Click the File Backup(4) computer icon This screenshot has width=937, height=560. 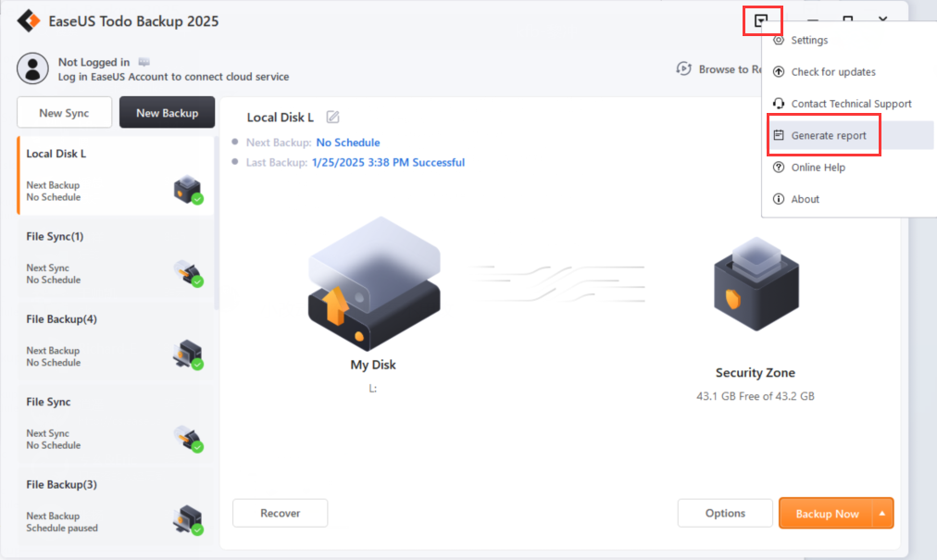tap(188, 355)
